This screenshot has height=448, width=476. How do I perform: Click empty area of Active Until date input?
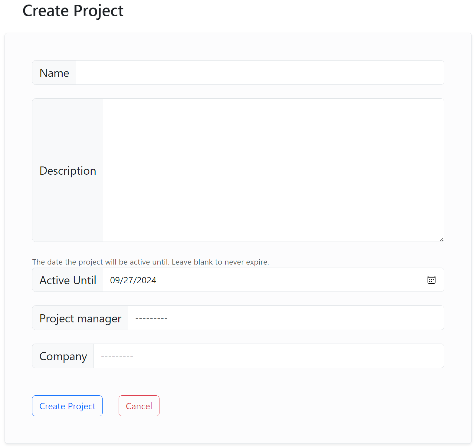pos(287,280)
